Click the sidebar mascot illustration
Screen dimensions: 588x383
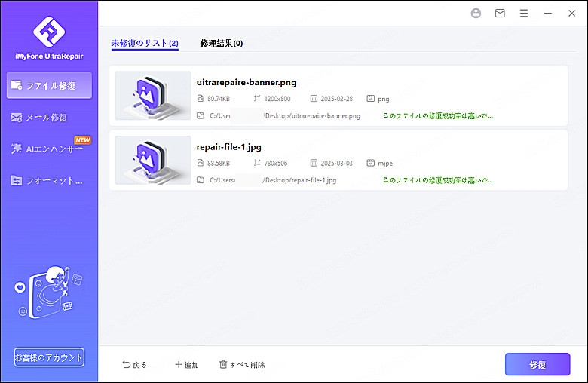click(x=49, y=293)
